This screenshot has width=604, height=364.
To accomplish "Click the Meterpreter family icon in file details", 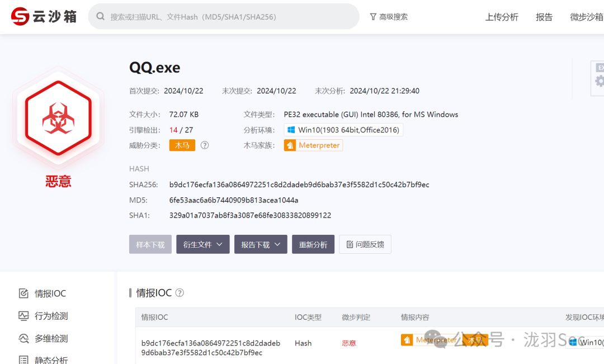I will tap(290, 145).
